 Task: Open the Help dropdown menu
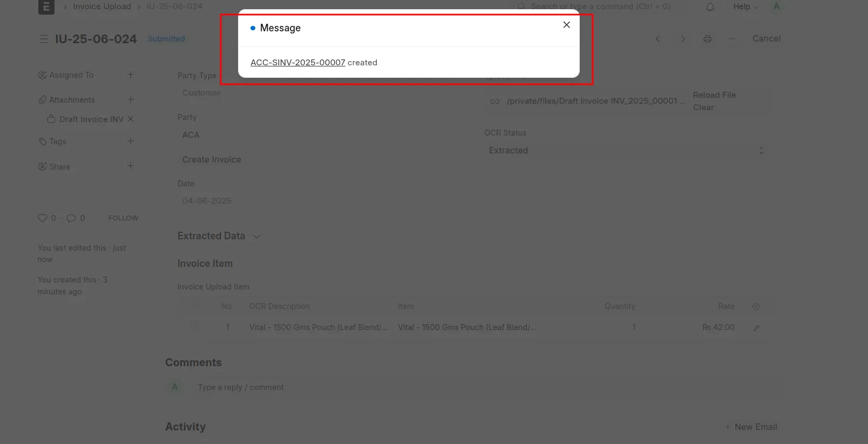[x=745, y=6]
